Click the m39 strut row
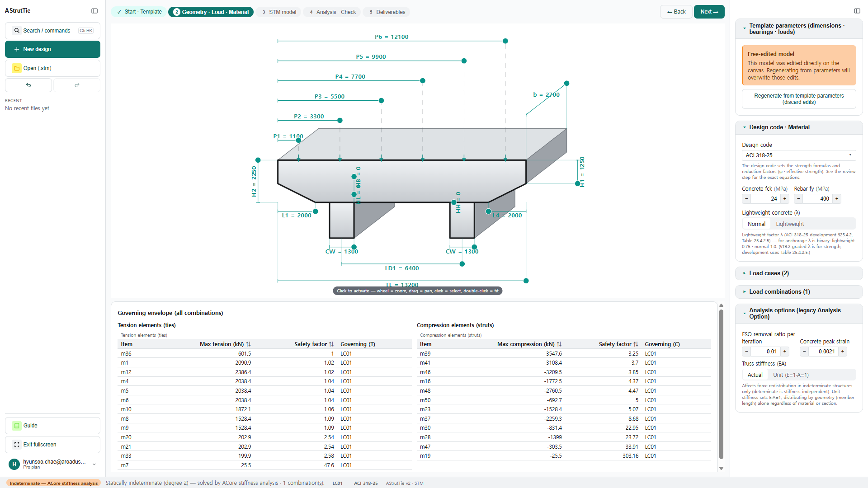 coord(564,354)
